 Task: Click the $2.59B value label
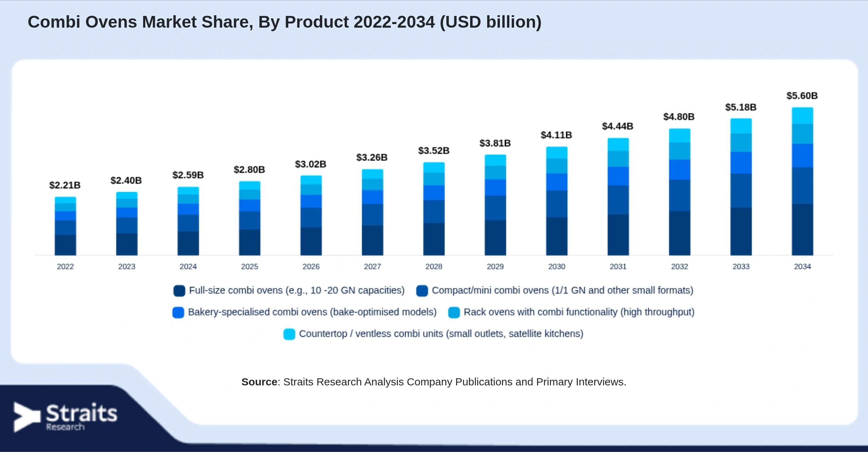(x=188, y=175)
